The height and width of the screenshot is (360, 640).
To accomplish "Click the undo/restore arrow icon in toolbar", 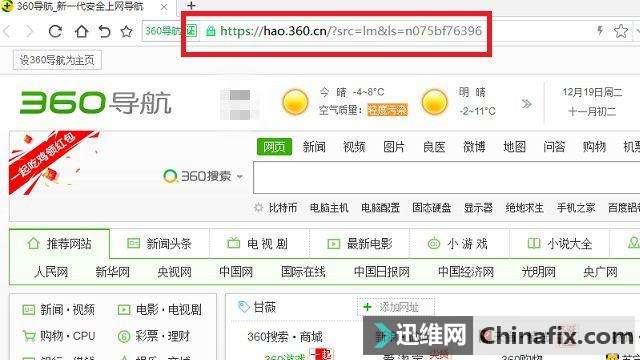I will (104, 31).
